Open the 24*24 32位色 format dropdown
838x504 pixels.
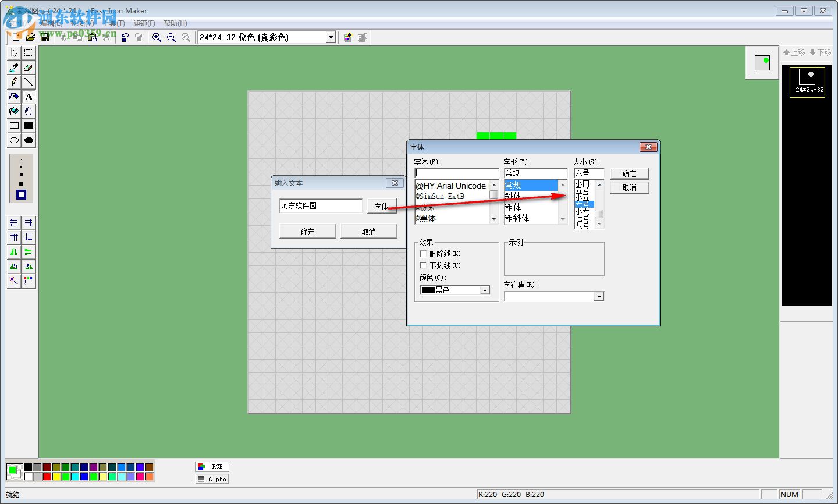[x=330, y=37]
